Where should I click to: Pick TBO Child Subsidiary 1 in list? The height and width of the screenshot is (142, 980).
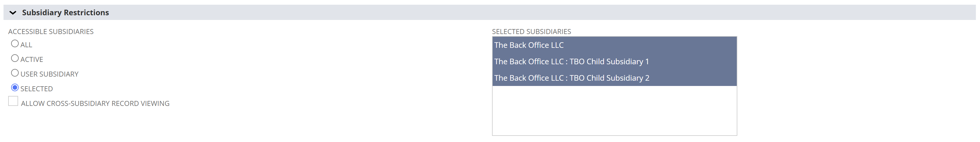point(571,61)
